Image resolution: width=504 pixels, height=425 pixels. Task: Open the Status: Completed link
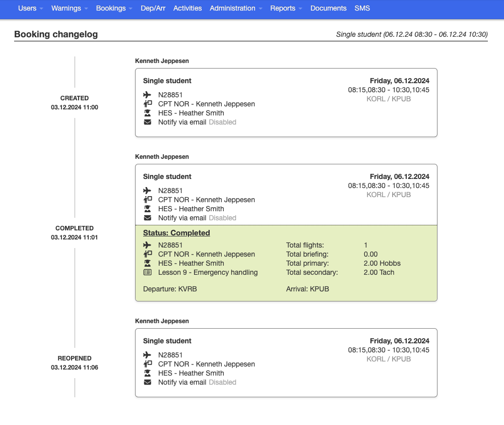tap(176, 233)
